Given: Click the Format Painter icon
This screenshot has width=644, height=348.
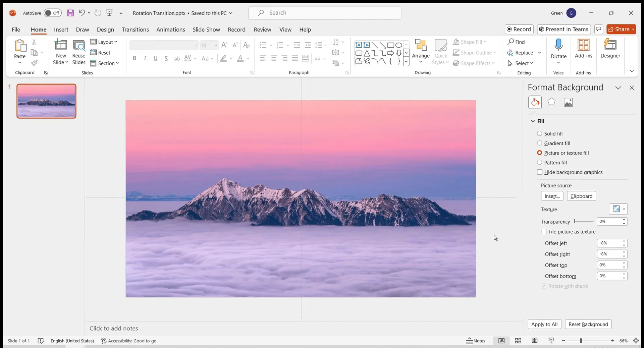Looking at the screenshot, I should pos(34,63).
